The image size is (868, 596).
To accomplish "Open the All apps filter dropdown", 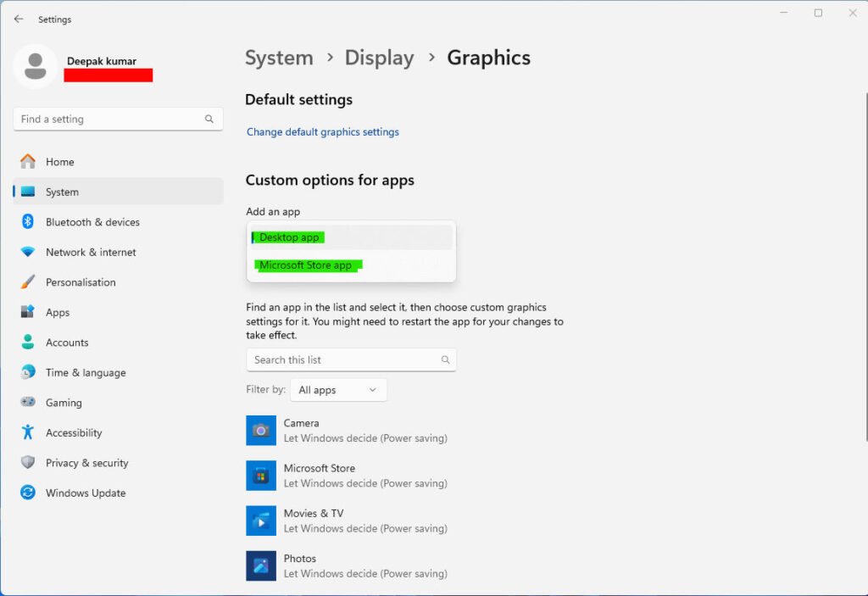I will tap(338, 389).
